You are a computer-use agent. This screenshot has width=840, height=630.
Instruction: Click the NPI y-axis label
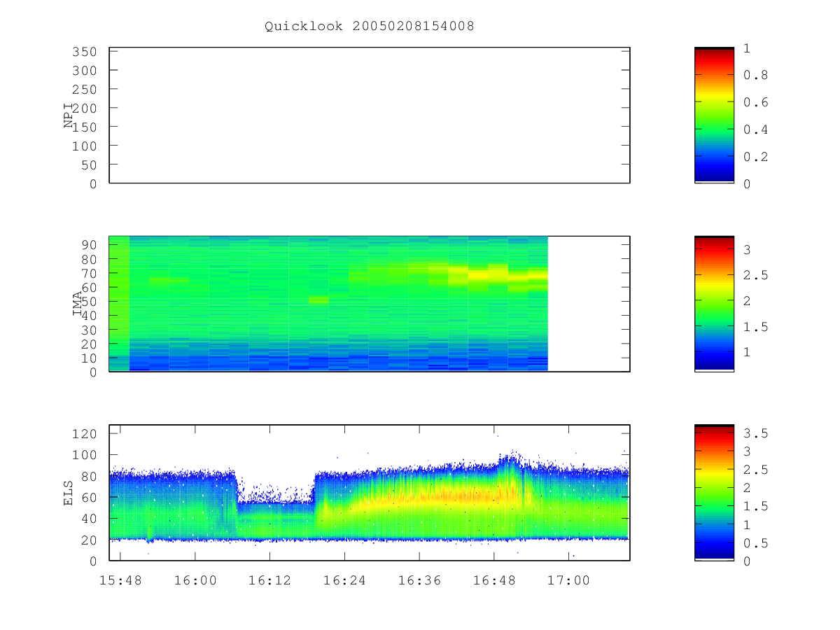coord(69,116)
